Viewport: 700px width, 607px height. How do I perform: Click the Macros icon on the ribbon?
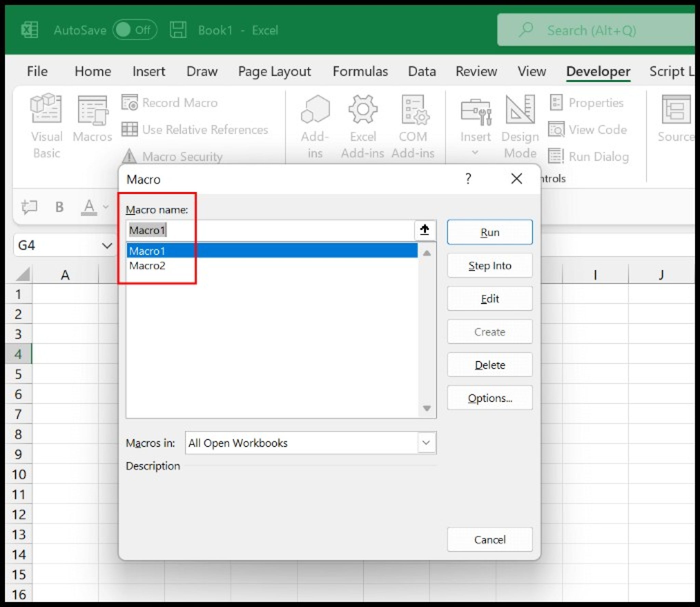92,118
